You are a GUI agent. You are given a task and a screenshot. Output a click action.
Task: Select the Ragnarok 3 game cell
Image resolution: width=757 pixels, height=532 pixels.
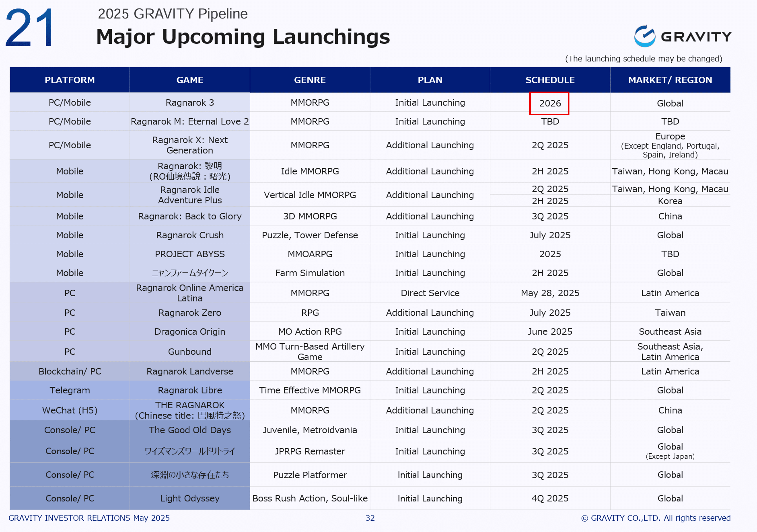pos(190,102)
